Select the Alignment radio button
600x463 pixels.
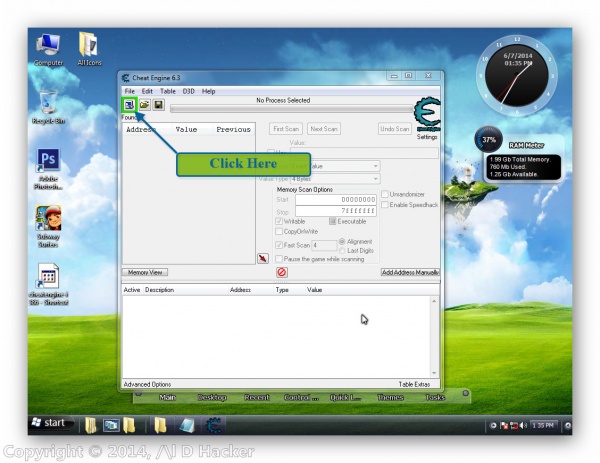[342, 242]
